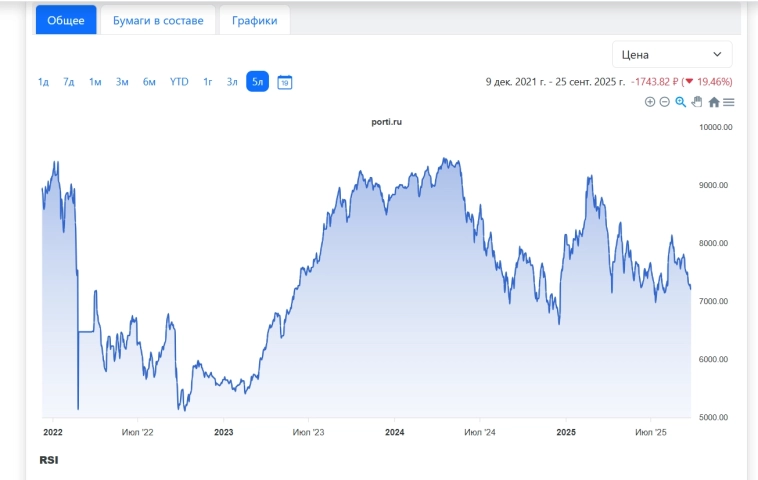Viewport: 758px width, 480px height.
Task: Switch period to 3м
Action: [x=122, y=82]
